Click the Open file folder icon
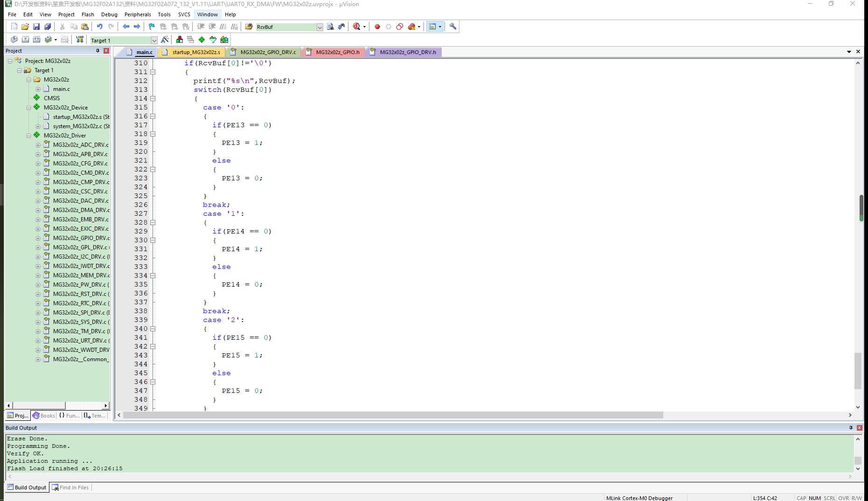868x501 pixels. coord(25,27)
